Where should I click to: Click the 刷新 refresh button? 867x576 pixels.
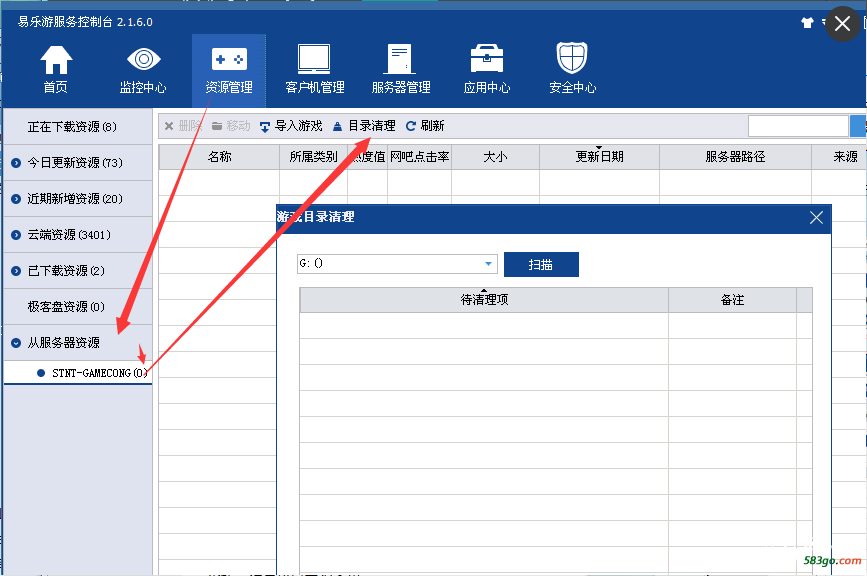(425, 126)
